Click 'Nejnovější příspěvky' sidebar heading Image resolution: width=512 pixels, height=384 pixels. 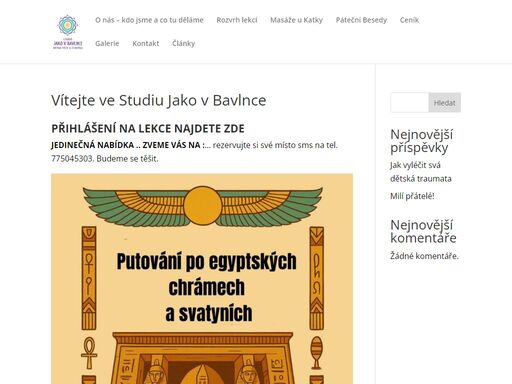pos(422,141)
